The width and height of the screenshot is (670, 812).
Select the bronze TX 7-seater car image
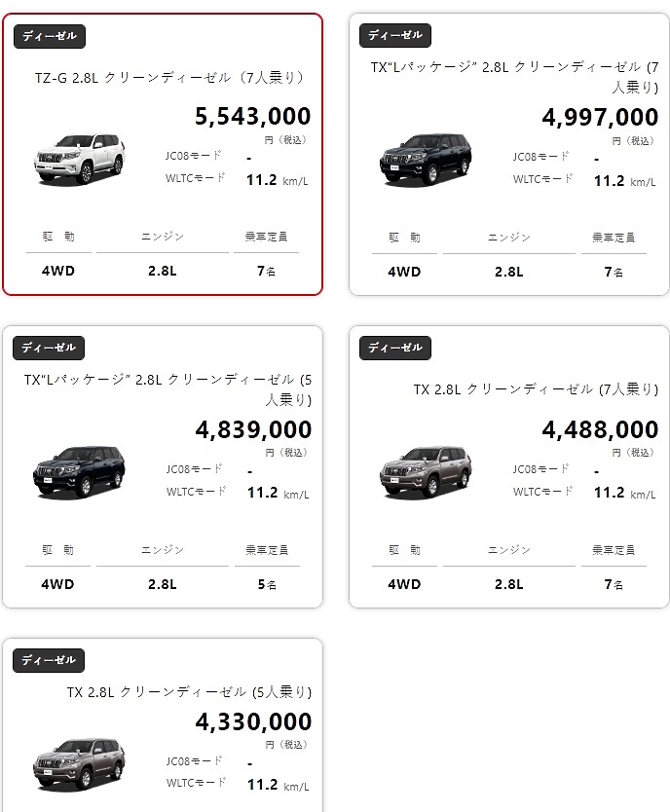[426, 472]
